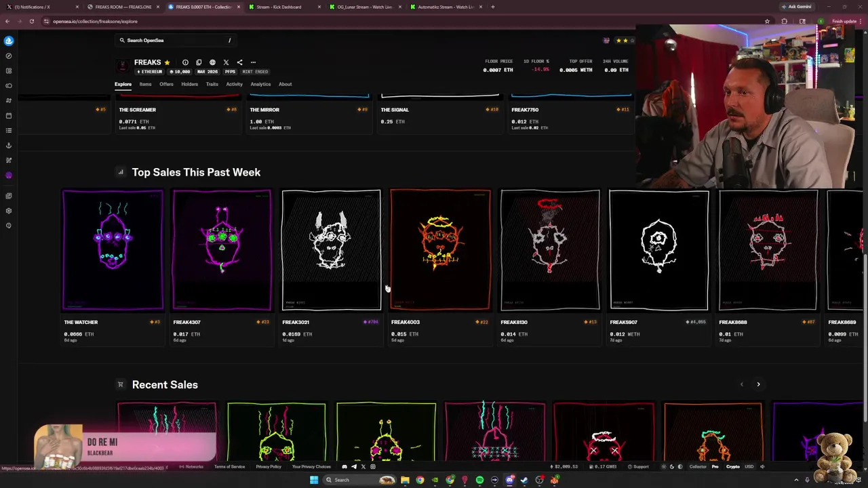Open the sidebar settings gear icon

point(8,211)
